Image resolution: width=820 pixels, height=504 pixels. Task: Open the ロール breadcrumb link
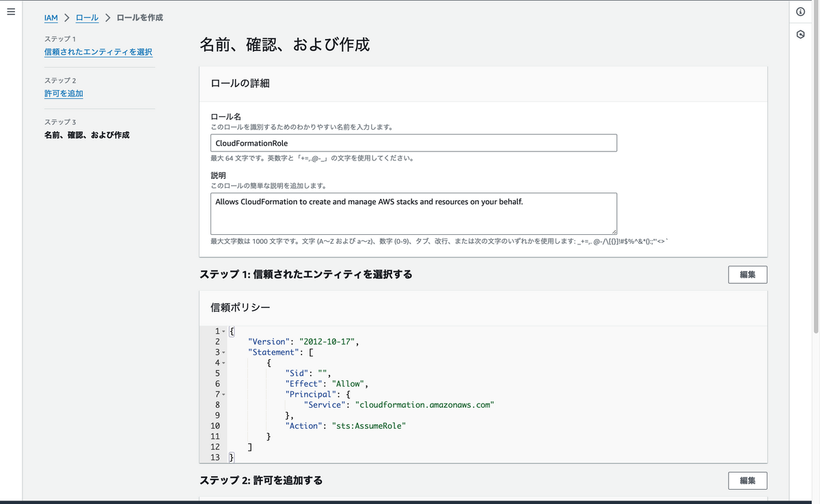click(x=87, y=18)
